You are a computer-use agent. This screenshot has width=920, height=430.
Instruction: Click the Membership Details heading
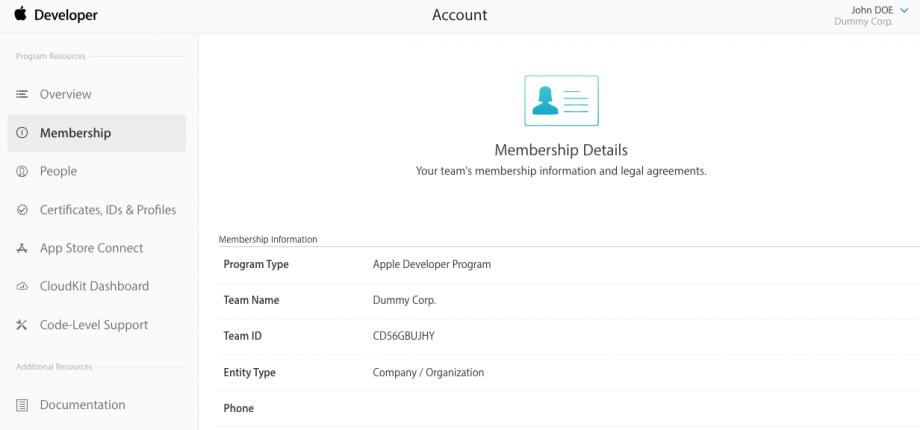click(561, 150)
